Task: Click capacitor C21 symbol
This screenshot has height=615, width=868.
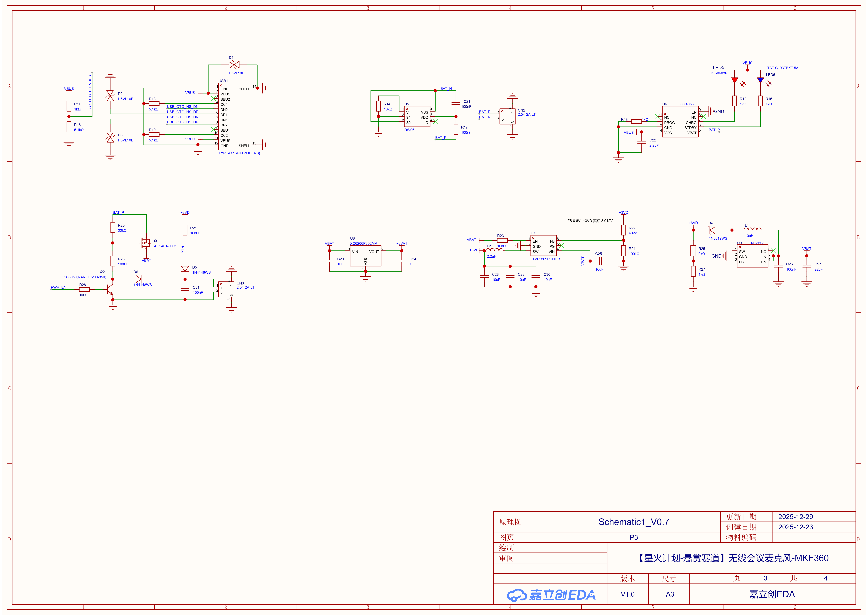Action: click(x=456, y=103)
